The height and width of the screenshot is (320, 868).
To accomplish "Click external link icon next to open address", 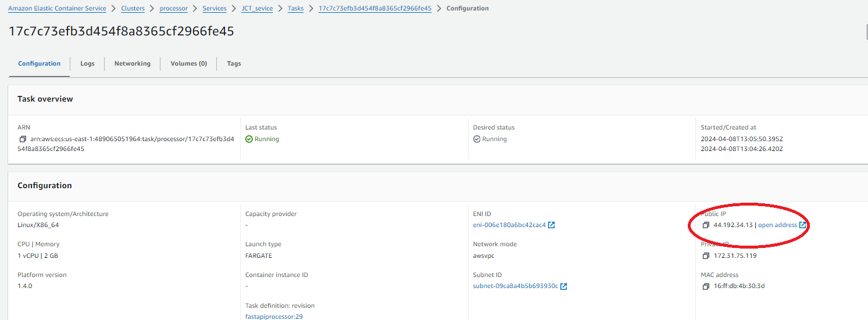I will pos(802,225).
